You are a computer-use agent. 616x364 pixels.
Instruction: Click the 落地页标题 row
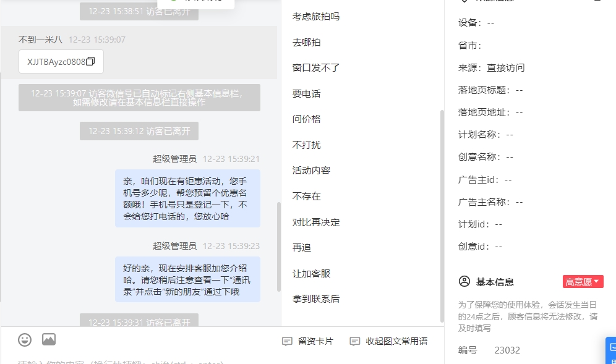pyautogui.click(x=490, y=90)
